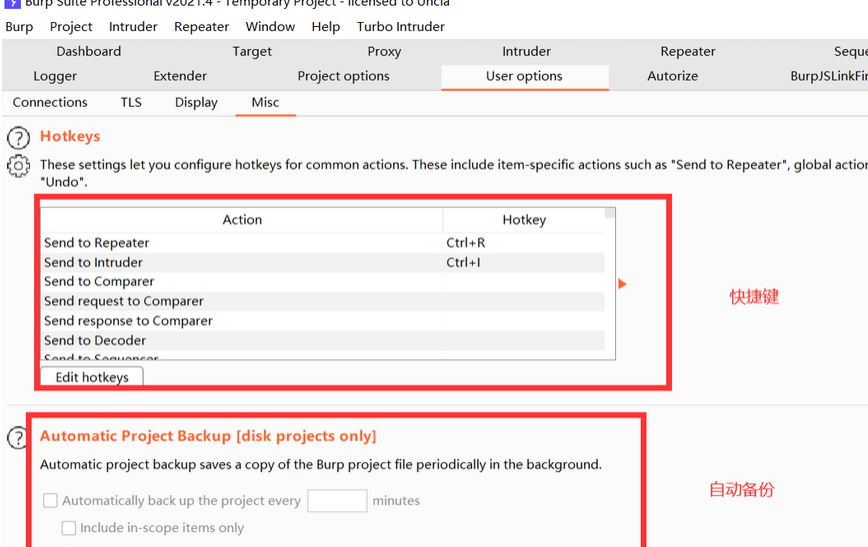Image resolution: width=868 pixels, height=547 pixels.
Task: Open the Connections sub-tab
Action: coord(50,102)
